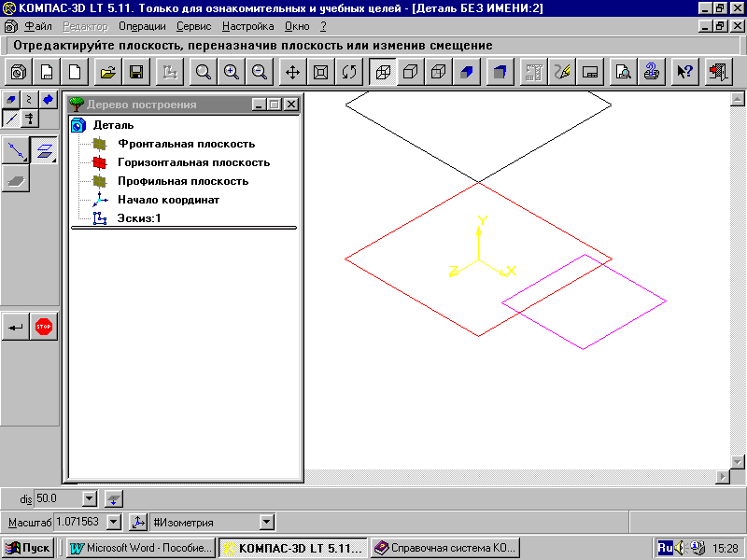Open the Масштаб scale dropdown

113,522
